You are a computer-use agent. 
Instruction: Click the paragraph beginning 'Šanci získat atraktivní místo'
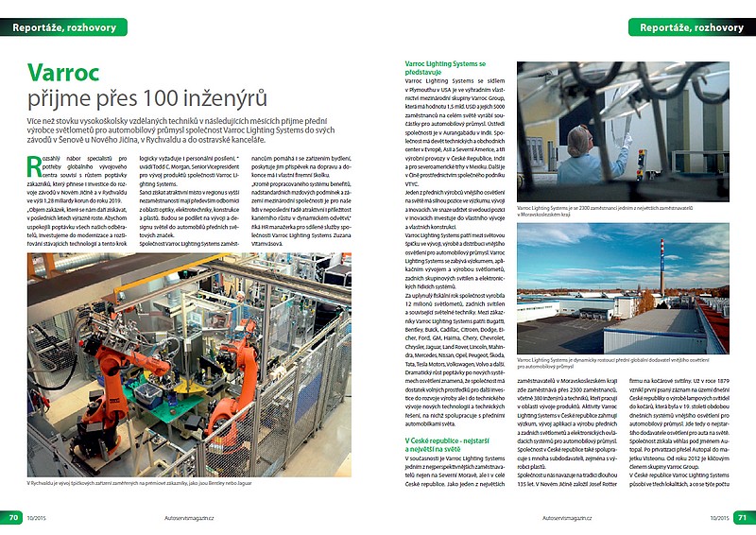tap(189, 214)
